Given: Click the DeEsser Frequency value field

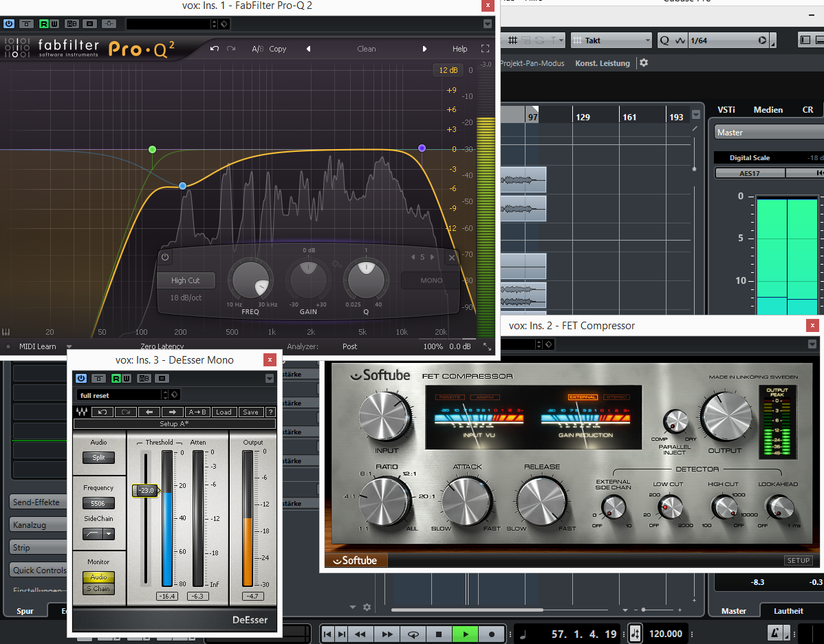Looking at the screenshot, I should point(98,503).
